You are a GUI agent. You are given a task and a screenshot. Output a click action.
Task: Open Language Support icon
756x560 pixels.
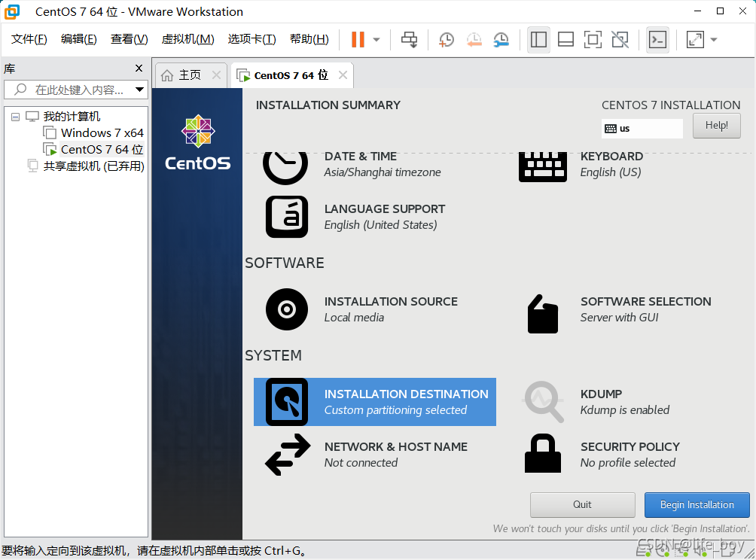click(x=287, y=217)
